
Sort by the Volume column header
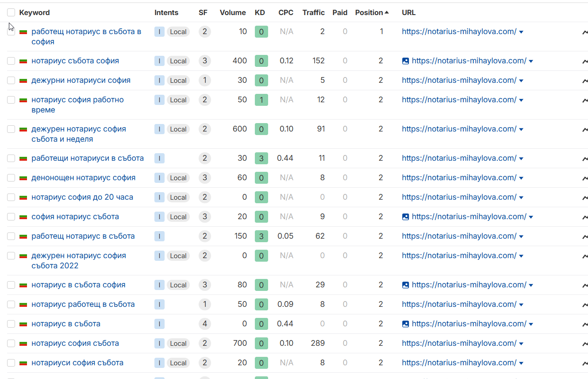point(232,12)
